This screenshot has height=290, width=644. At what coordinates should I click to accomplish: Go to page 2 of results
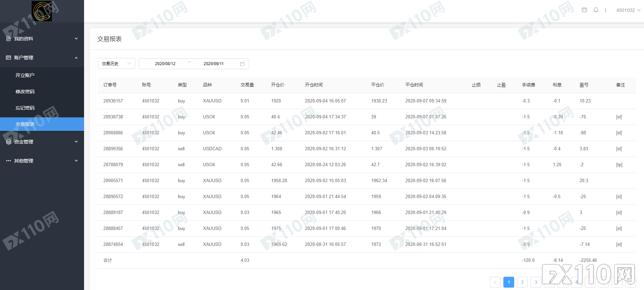point(522,282)
